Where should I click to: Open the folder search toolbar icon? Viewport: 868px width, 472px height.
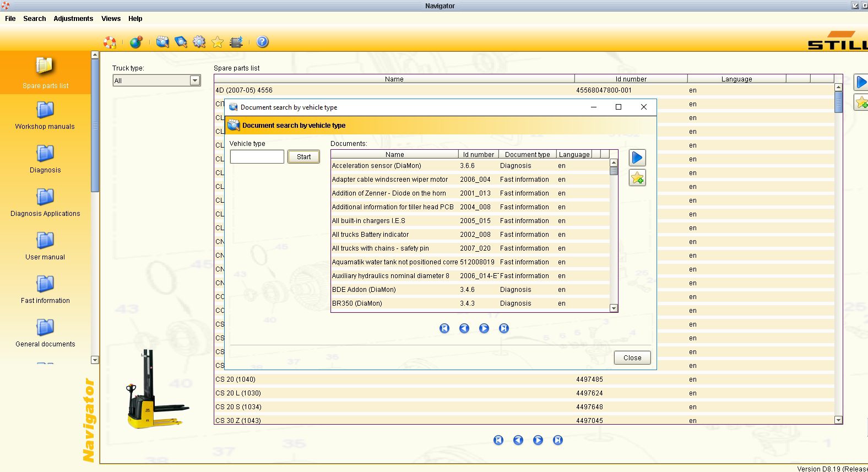pyautogui.click(x=162, y=42)
